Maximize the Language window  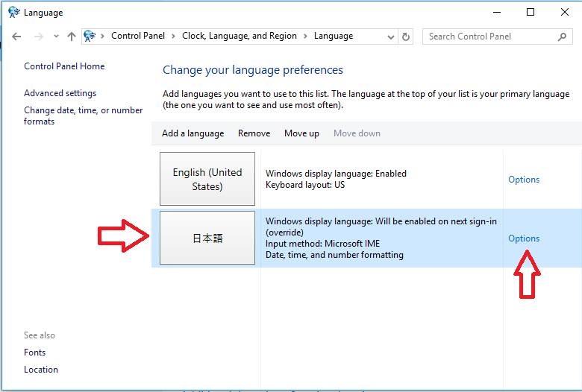point(531,12)
